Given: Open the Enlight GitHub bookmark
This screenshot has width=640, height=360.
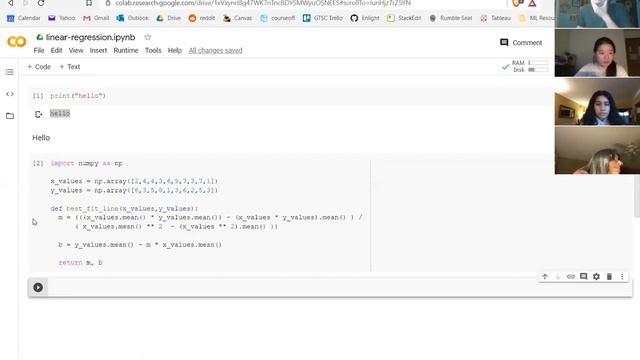Looking at the screenshot, I should [x=364, y=18].
